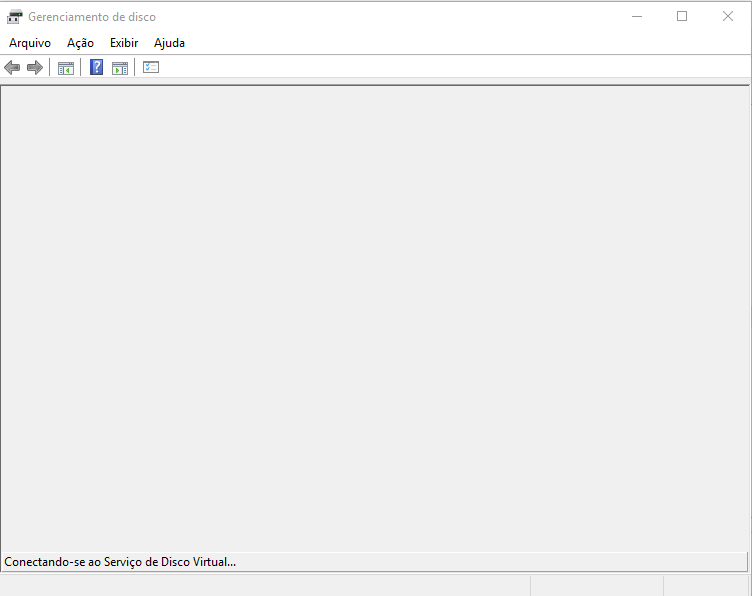Click the Gerenciamento de disco window title
752x596 pixels.
click(92, 17)
